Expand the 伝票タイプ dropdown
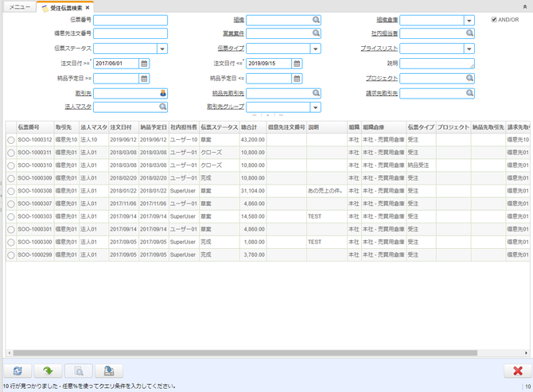This screenshot has height=392, width=533. click(316, 49)
